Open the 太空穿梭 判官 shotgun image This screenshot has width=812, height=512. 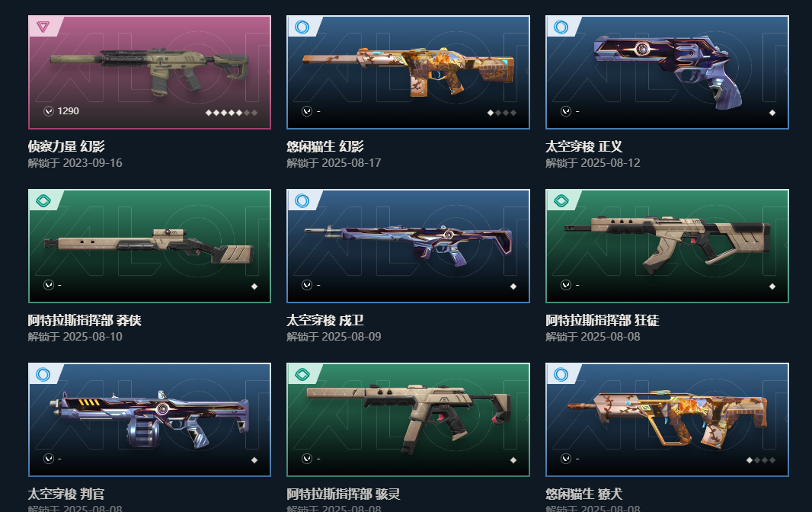coord(149,419)
